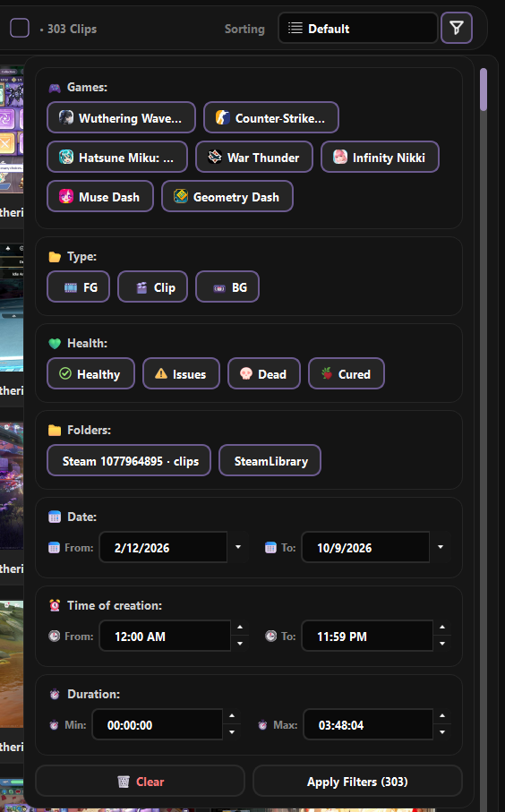This screenshot has height=812, width=505.
Task: Click the alarm clock Time of creation icon
Action: [55, 605]
